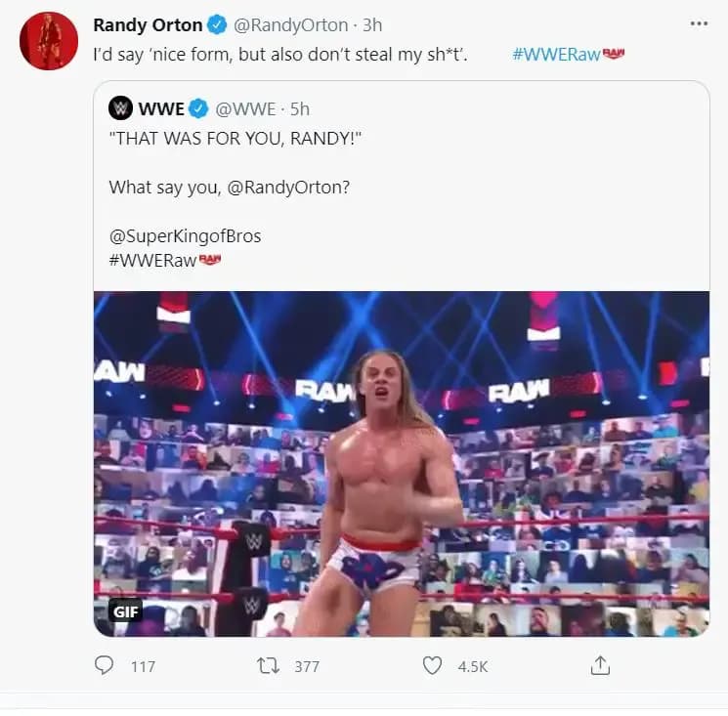Image resolution: width=728 pixels, height=716 pixels.
Task: Reply to the tweet via speech bubble icon
Action: [104, 665]
